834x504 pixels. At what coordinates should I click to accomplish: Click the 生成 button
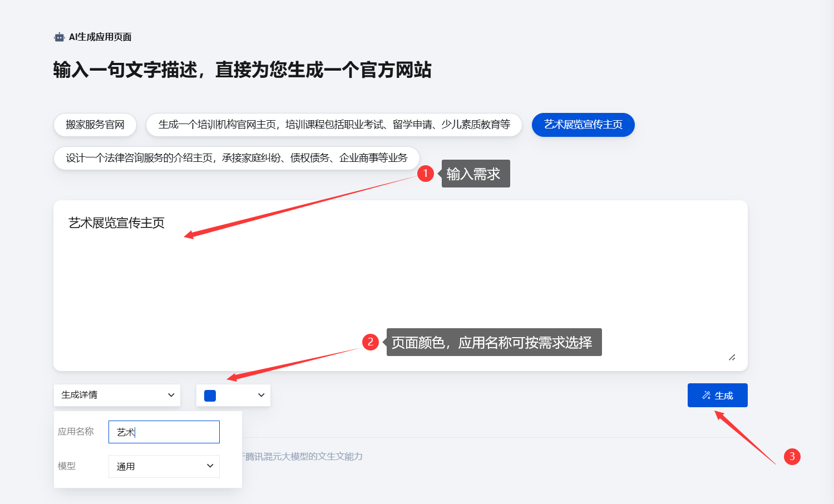(x=717, y=396)
